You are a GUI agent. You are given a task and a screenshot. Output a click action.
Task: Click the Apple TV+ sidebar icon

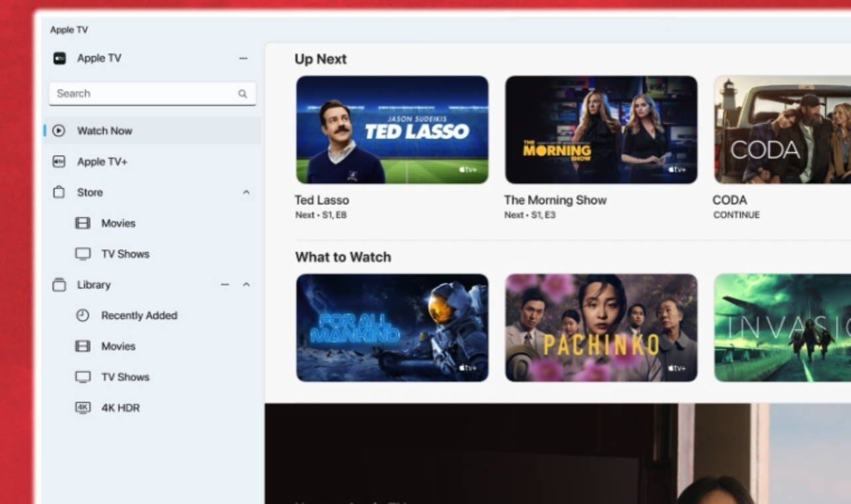59,162
